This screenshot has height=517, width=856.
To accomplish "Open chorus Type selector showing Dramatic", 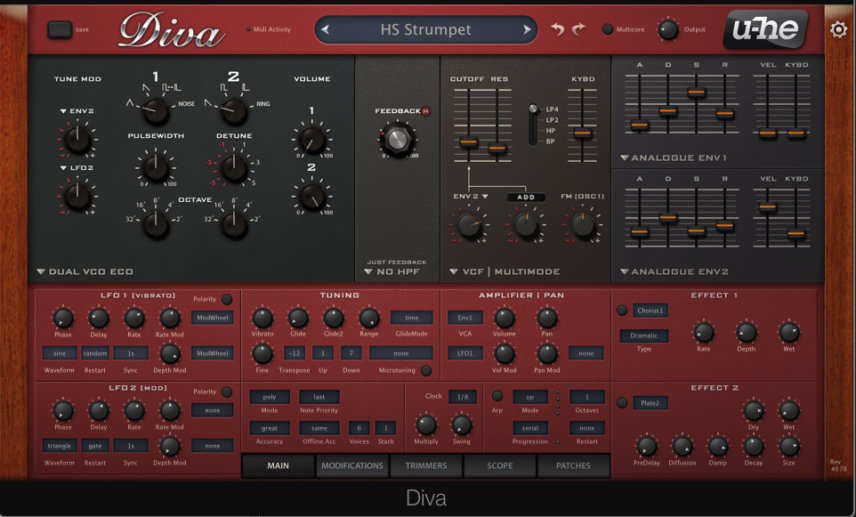I will pos(644,336).
